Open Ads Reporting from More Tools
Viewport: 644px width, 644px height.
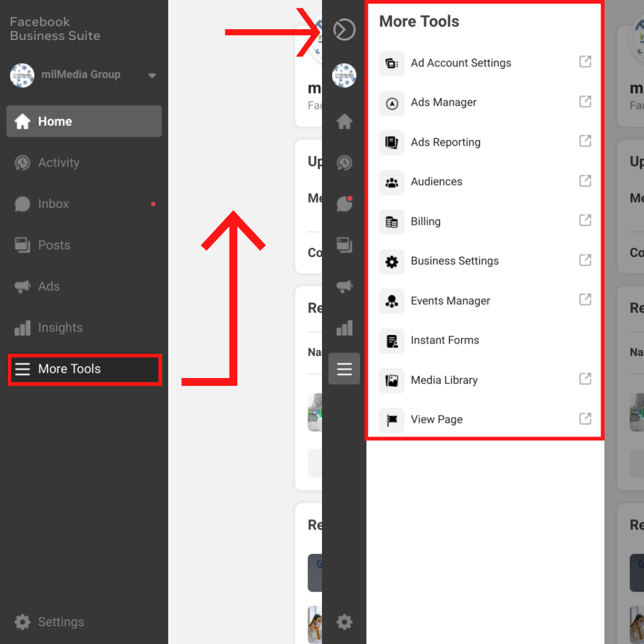[x=485, y=142]
